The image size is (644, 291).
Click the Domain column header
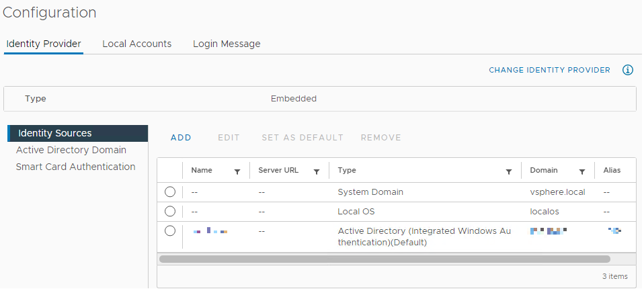(544, 170)
